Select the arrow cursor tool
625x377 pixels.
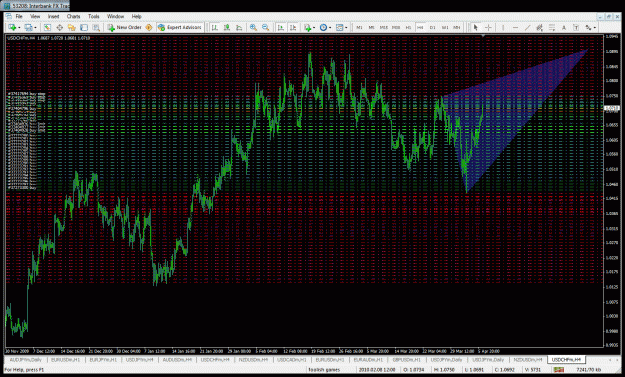tap(476, 27)
